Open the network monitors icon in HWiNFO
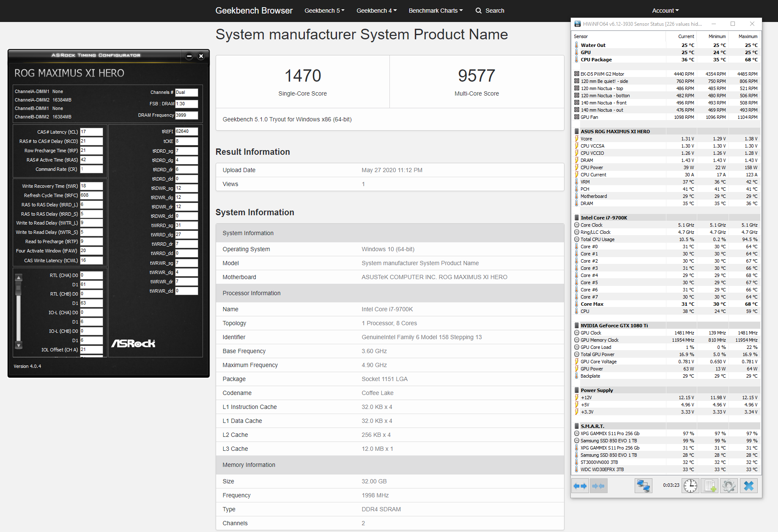 pyautogui.click(x=643, y=486)
